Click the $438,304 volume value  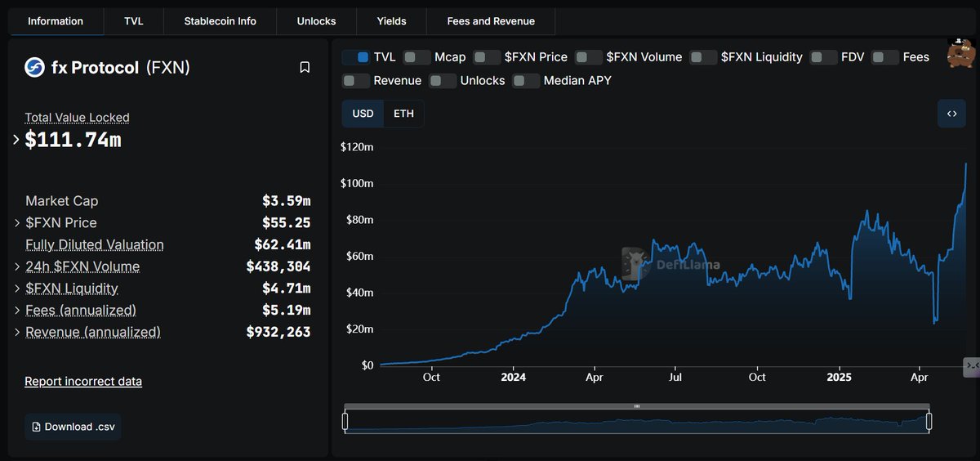[278, 266]
